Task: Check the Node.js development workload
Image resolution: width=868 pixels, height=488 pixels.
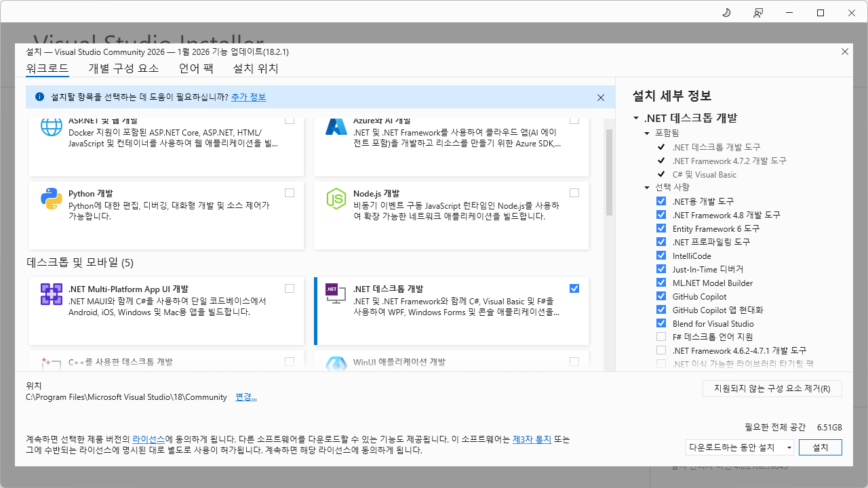Action: 574,192
